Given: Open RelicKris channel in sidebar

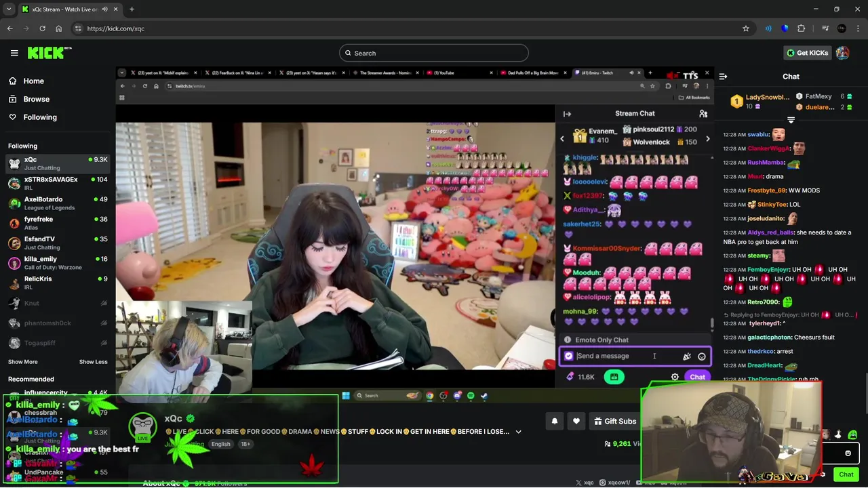Looking at the screenshot, I should click(x=58, y=283).
